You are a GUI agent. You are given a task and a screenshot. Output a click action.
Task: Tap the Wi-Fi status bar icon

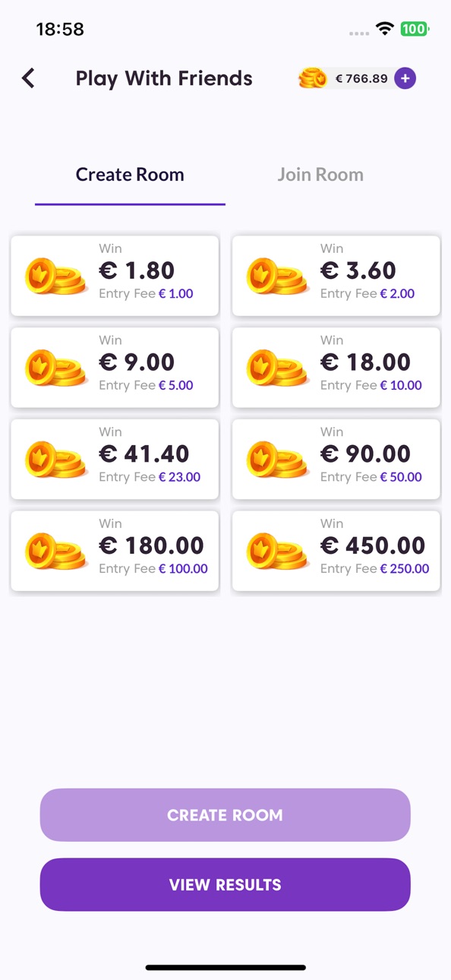pyautogui.click(x=386, y=30)
